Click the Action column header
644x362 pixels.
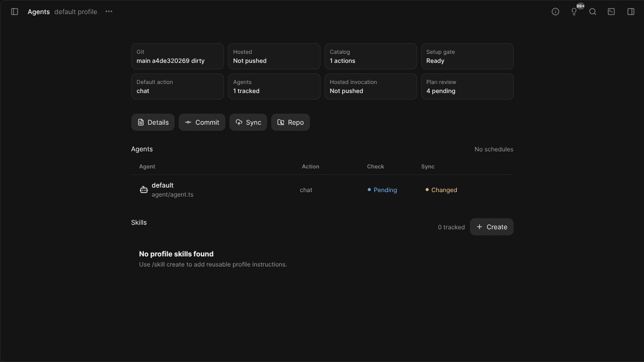click(310, 166)
